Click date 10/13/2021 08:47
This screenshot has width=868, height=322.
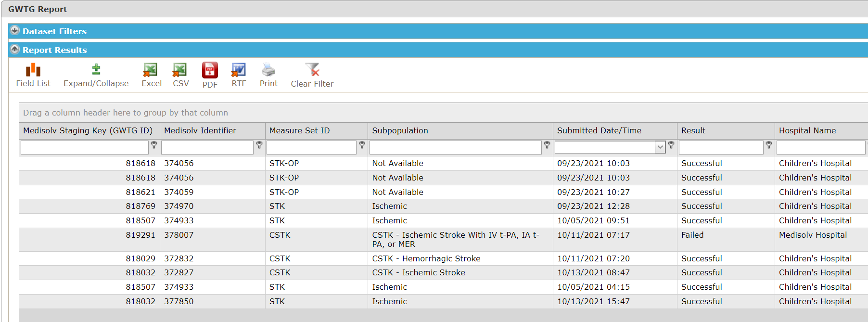[593, 272]
